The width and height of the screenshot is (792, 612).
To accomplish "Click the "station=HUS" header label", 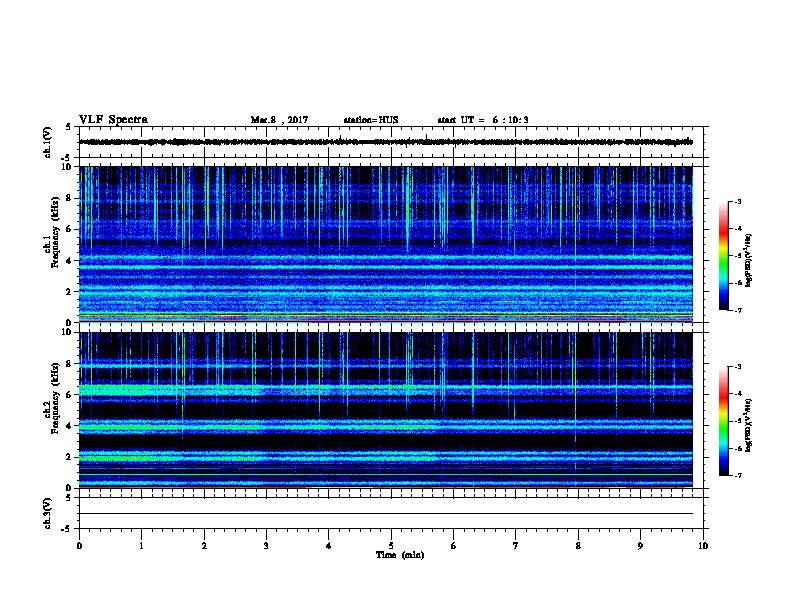I will 371,120.
